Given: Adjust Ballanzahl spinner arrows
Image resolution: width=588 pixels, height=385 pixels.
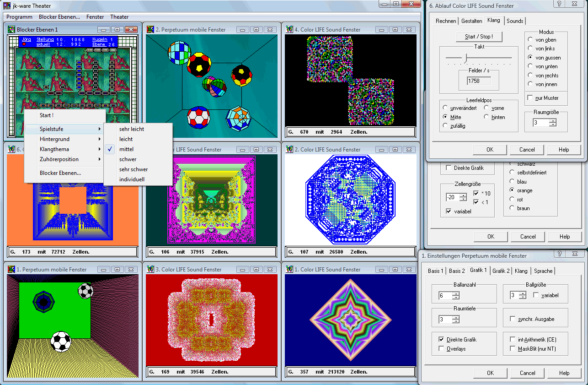Looking at the screenshot, I should coord(455,296).
